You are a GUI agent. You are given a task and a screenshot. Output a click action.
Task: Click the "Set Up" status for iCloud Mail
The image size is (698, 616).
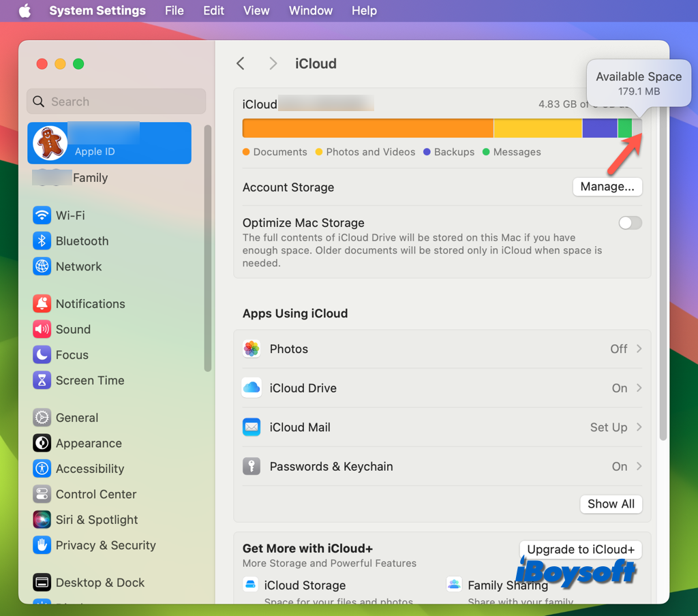(x=609, y=427)
